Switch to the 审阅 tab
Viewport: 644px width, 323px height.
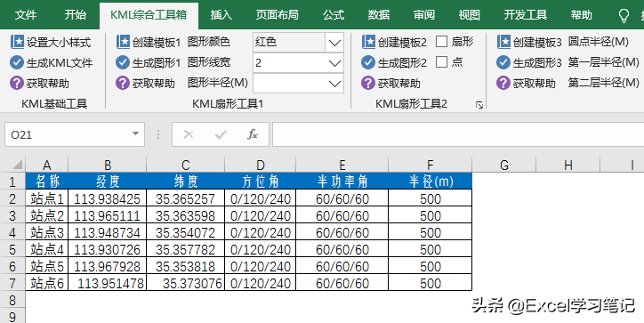pos(424,15)
